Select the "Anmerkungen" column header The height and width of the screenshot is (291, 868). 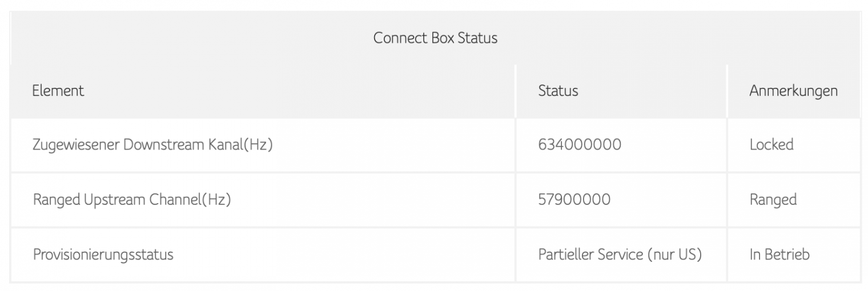tap(793, 91)
